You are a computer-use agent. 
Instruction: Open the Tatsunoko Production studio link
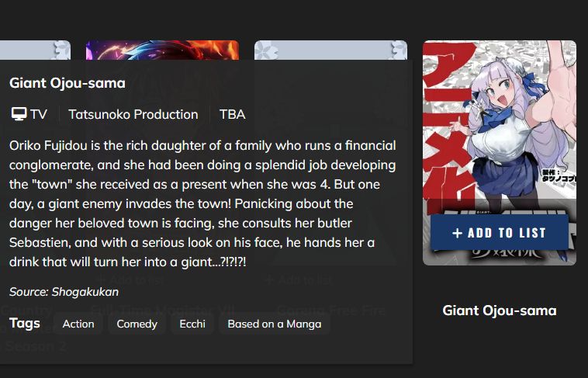pyautogui.click(x=133, y=115)
